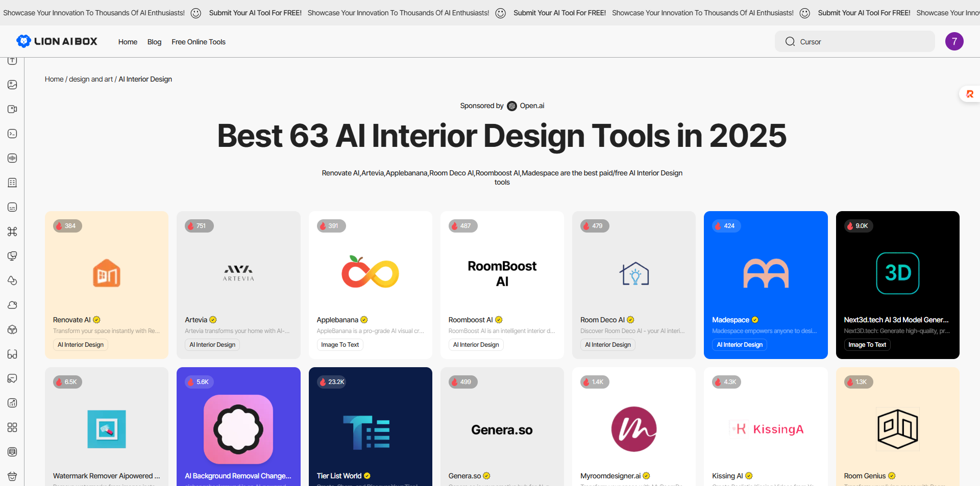Screen dimensions: 980x486
Task: Open the audio waveform sidebar category
Action: [12, 158]
